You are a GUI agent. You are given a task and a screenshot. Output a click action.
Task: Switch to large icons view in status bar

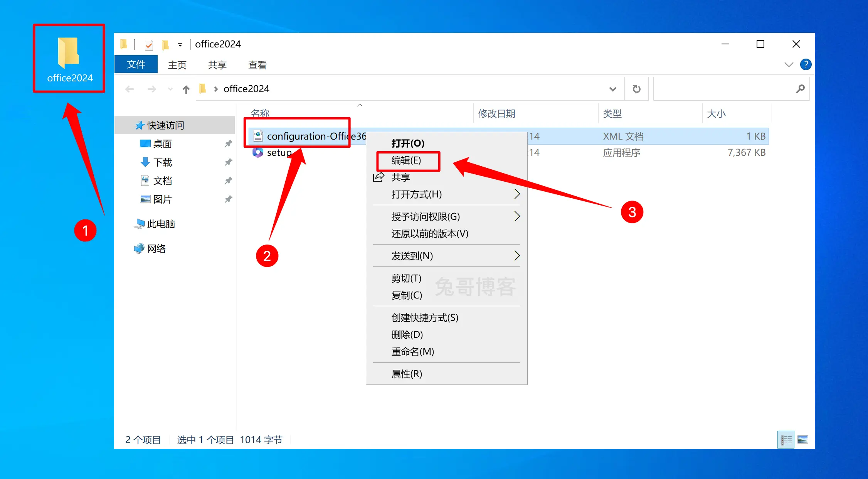coord(803,440)
